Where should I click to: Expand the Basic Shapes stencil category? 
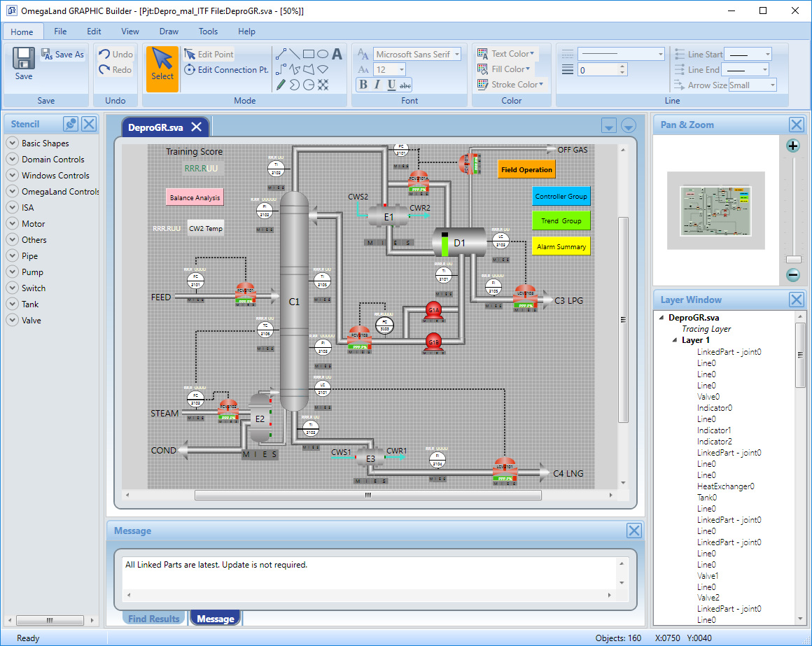click(x=12, y=143)
